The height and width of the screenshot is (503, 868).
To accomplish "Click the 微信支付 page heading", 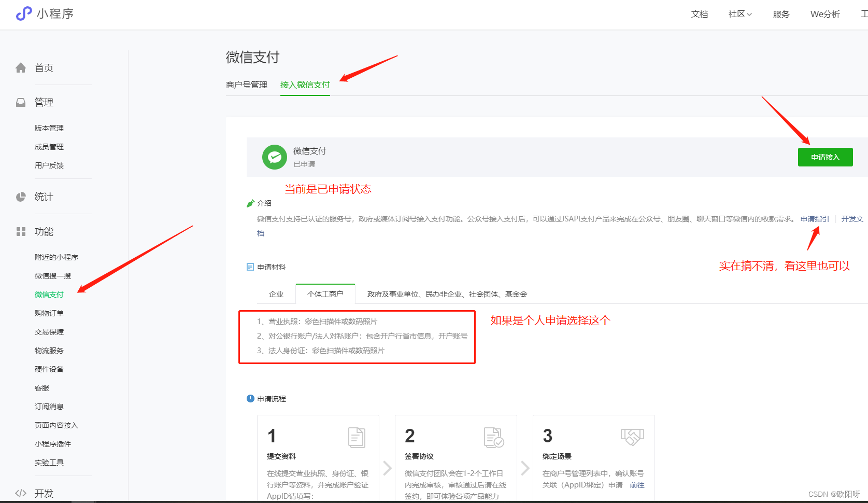I will coord(253,57).
